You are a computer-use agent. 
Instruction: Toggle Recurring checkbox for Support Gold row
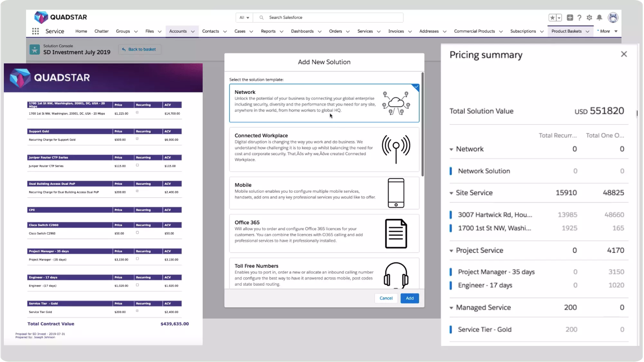point(137,139)
